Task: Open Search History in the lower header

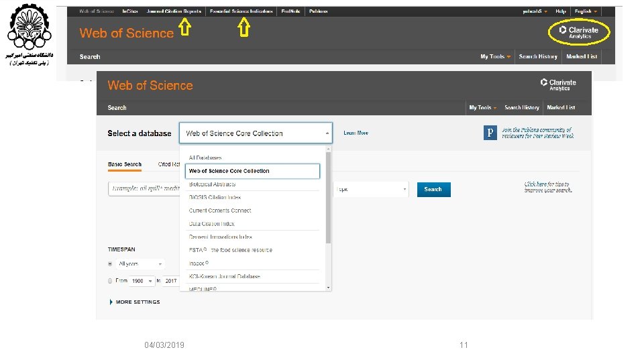Action: pyautogui.click(x=522, y=107)
